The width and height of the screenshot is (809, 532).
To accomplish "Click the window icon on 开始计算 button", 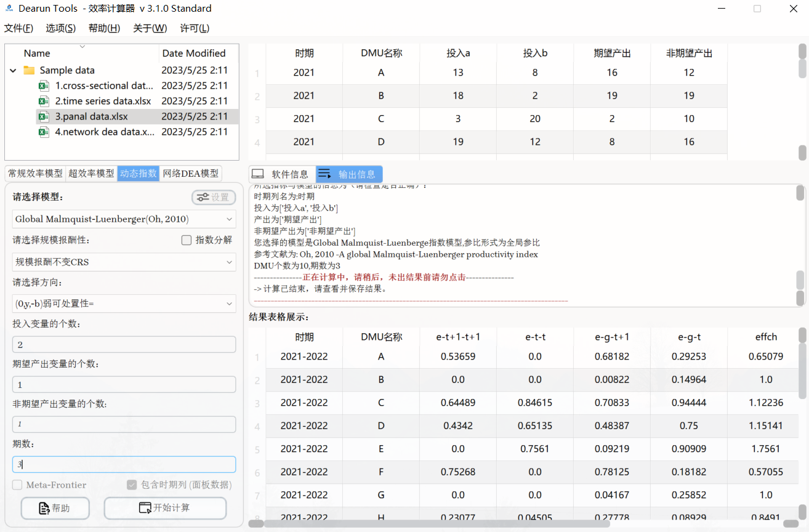I will (145, 507).
